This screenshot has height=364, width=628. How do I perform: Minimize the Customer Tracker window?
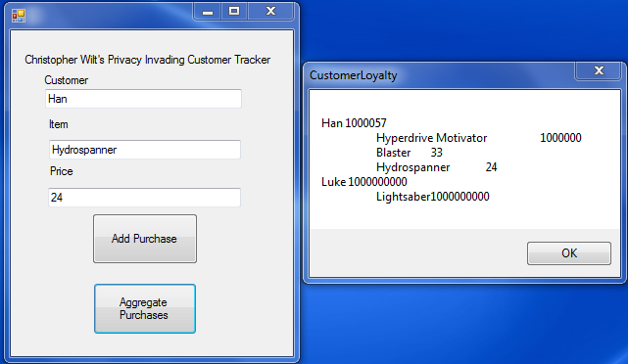pos(208,12)
